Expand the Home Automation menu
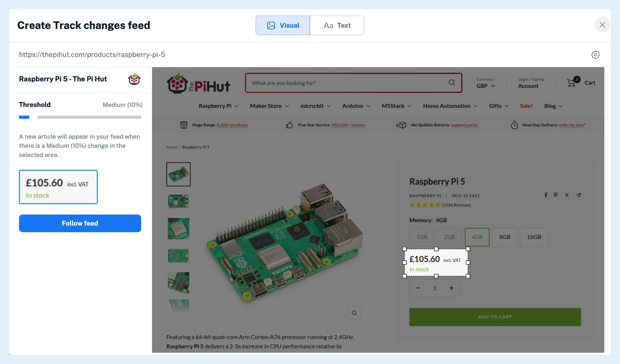This screenshot has height=364, width=620. (x=450, y=106)
